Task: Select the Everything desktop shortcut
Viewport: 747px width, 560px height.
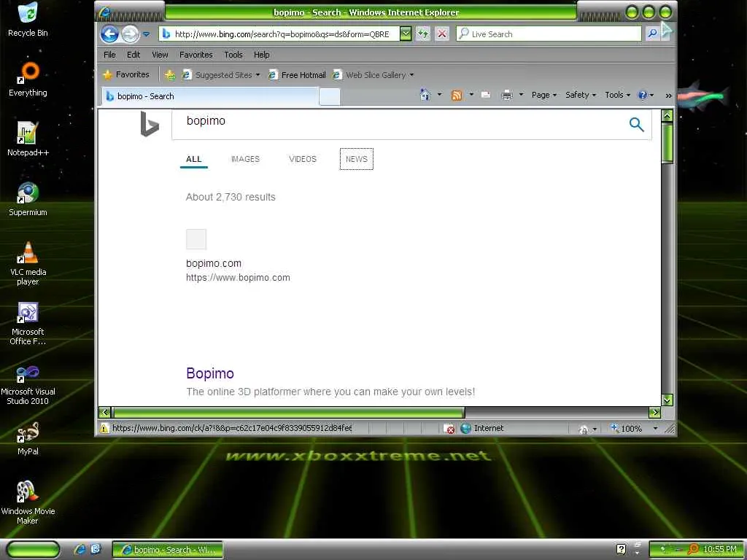Action: 28,79
